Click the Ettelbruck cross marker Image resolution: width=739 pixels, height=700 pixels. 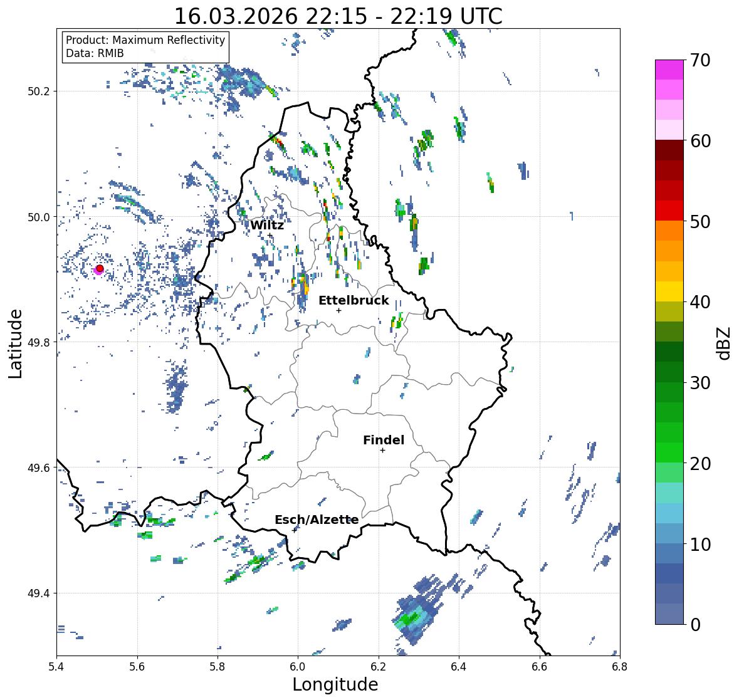338,310
